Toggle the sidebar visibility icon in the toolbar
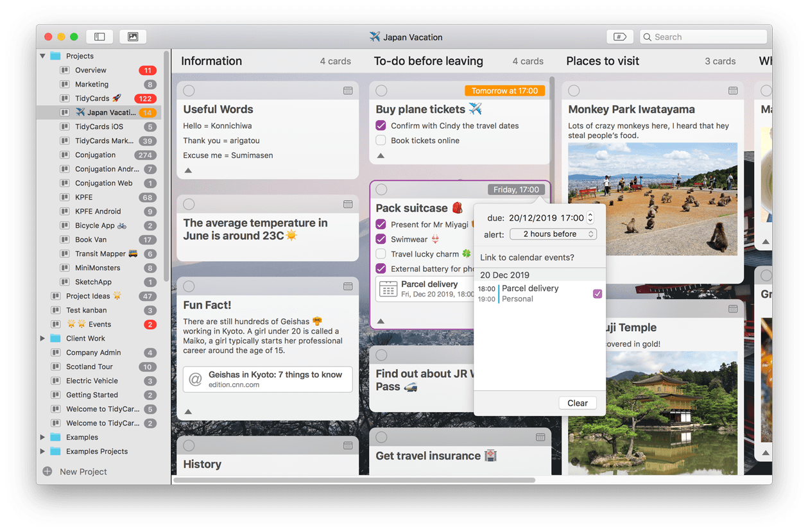 [99, 37]
